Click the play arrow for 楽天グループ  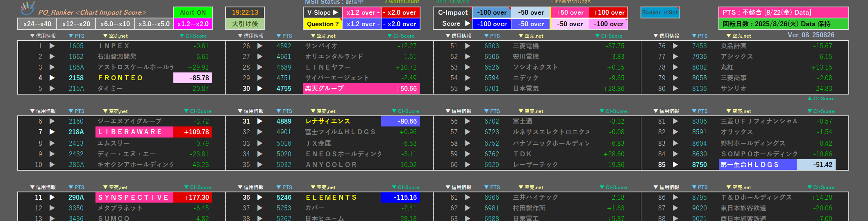point(260,88)
